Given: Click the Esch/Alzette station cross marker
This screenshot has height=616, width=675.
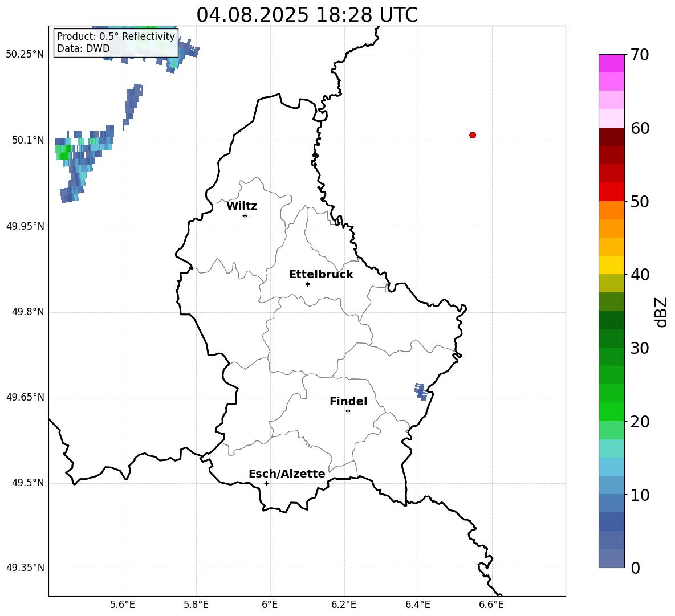Looking at the screenshot, I should tap(266, 483).
